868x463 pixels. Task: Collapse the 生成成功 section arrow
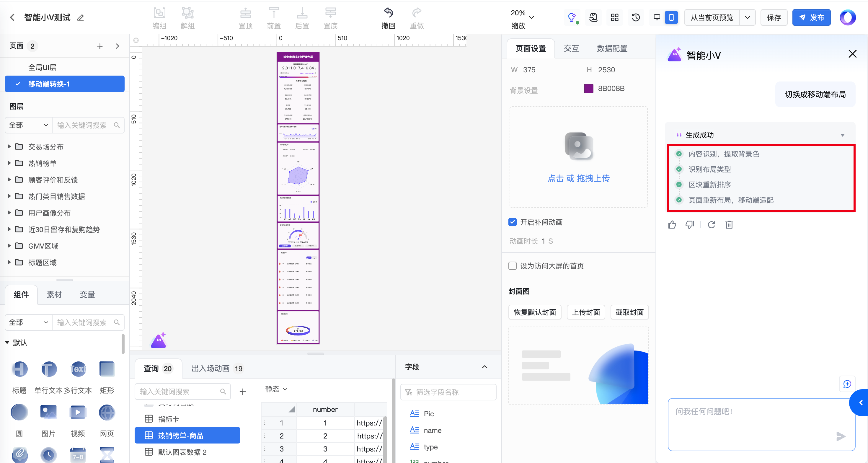[x=842, y=135]
